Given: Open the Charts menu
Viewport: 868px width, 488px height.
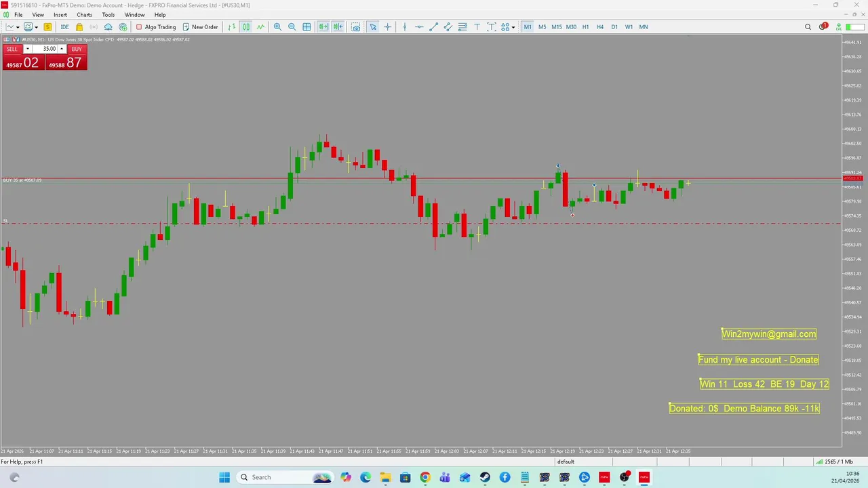Looking at the screenshot, I should (84, 14).
